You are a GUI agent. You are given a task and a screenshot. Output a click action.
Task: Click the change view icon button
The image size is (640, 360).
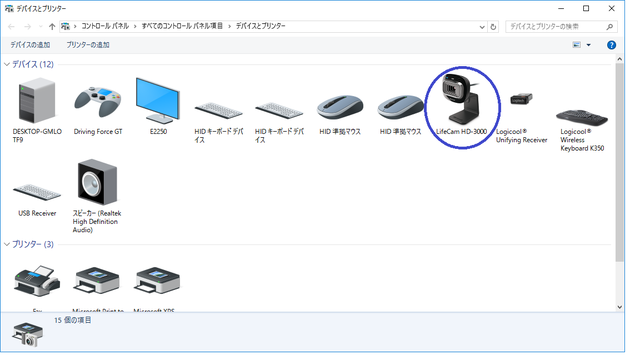[576, 45]
